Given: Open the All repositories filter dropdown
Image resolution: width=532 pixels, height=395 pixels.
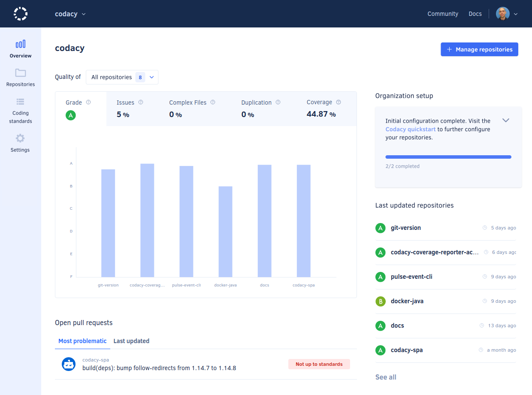Looking at the screenshot, I should [122, 77].
